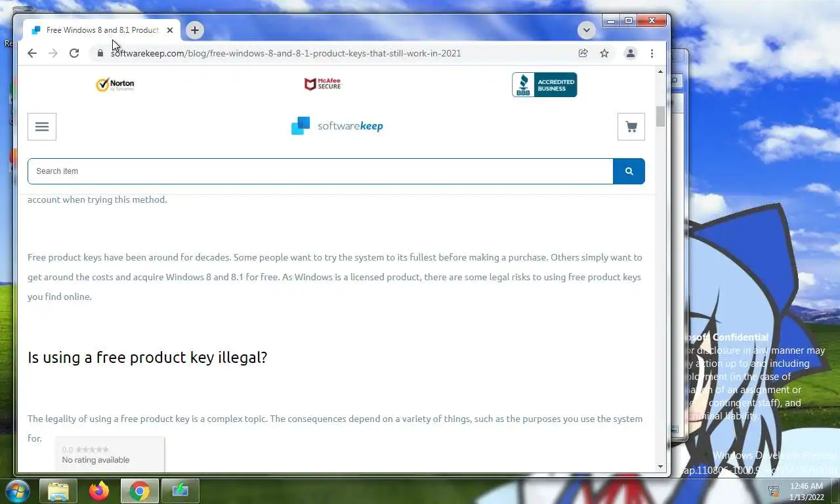This screenshot has height=504, width=840.
Task: Click the padlock site info icon
Action: click(100, 53)
